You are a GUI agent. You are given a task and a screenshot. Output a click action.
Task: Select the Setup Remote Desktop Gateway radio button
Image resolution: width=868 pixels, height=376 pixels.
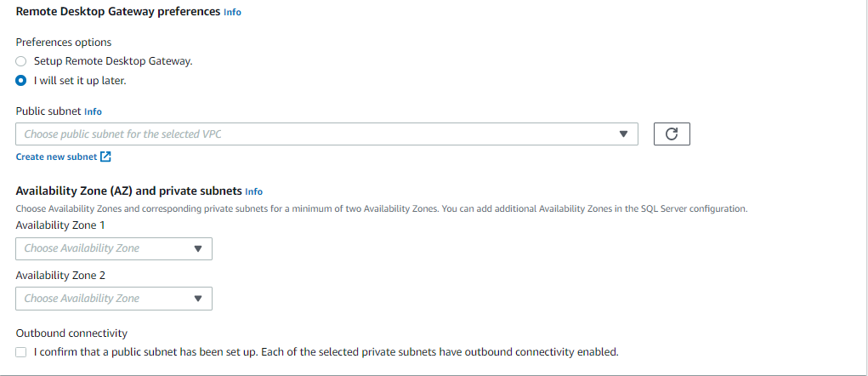pos(21,61)
